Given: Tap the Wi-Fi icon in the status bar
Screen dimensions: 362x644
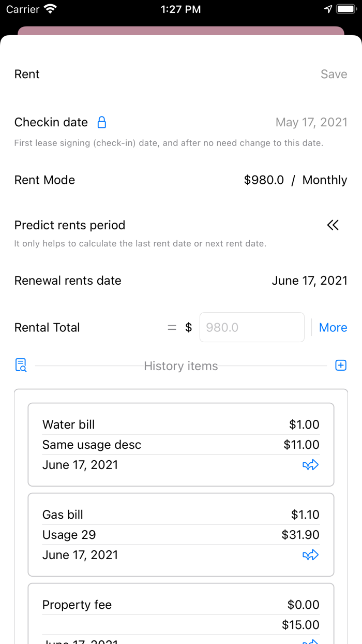Looking at the screenshot, I should tap(49, 9).
